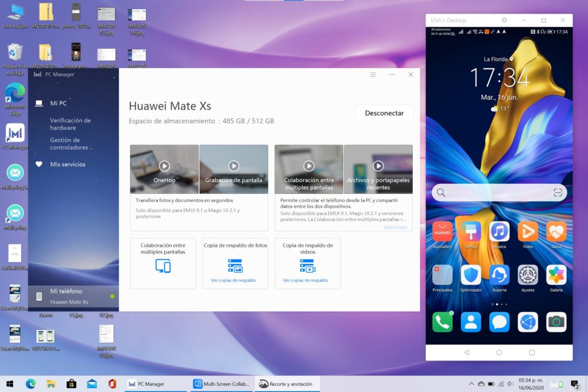Play the Grabación de pantalla video
Screen dimensions: 588x392
[x=234, y=166]
